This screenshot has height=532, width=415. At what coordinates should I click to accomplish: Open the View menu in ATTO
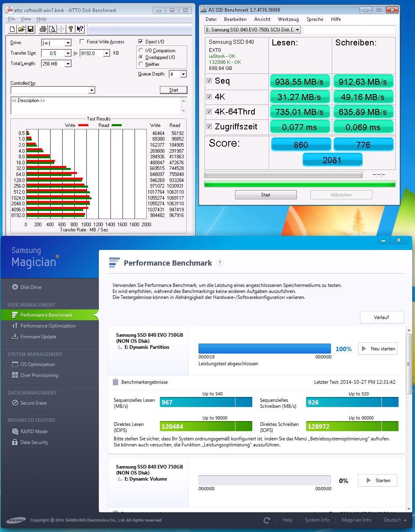pyautogui.click(x=26, y=19)
